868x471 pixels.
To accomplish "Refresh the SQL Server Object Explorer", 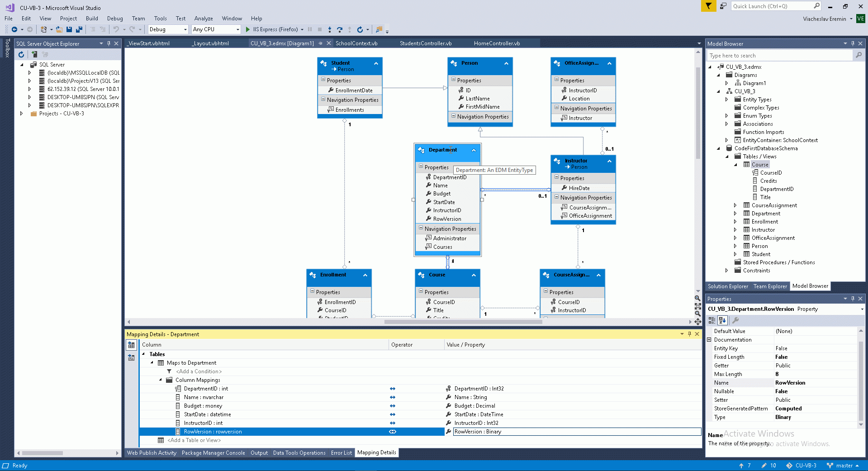I will tap(21, 54).
